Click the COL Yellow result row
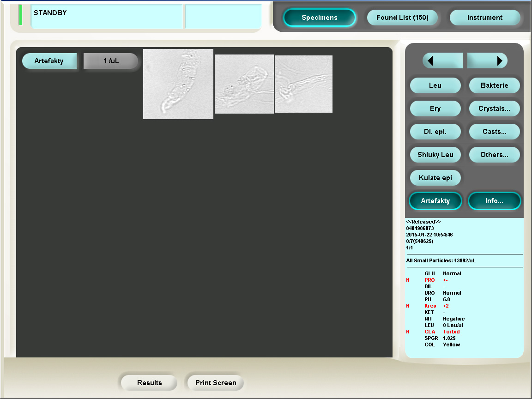 click(x=442, y=345)
